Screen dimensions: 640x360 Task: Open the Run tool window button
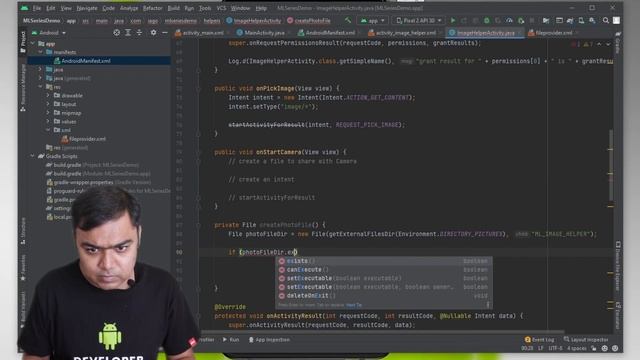pos(231,340)
